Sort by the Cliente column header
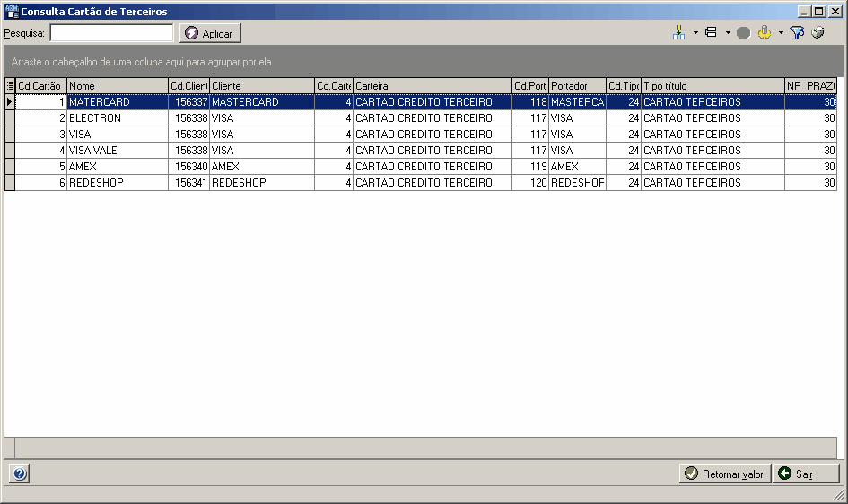This screenshot has width=848, height=504. [262, 85]
